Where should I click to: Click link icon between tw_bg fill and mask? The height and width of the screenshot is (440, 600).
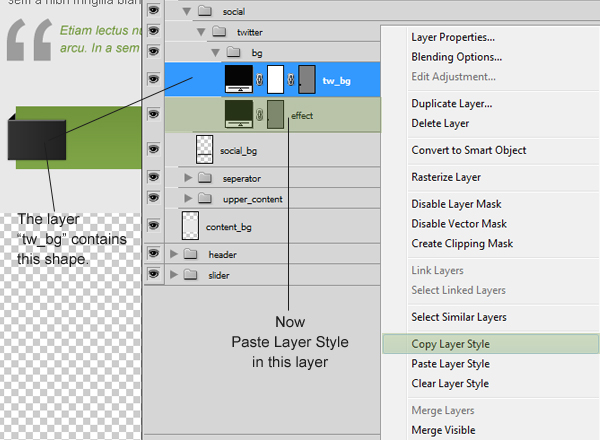(x=259, y=80)
